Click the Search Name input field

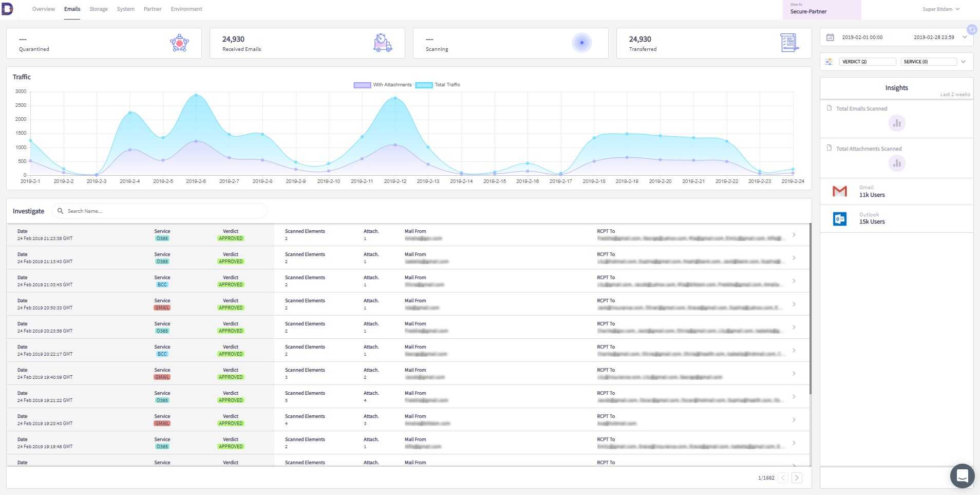164,211
